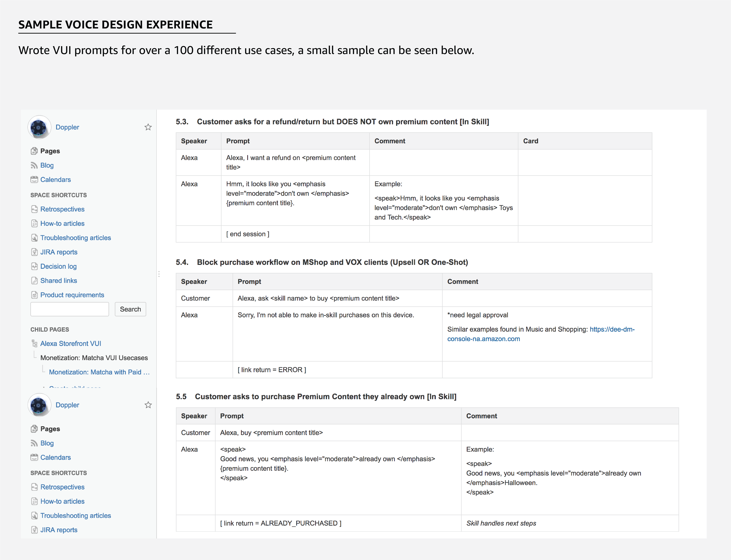This screenshot has height=560, width=731.
Task: Open the top How-to articles link
Action: click(62, 223)
